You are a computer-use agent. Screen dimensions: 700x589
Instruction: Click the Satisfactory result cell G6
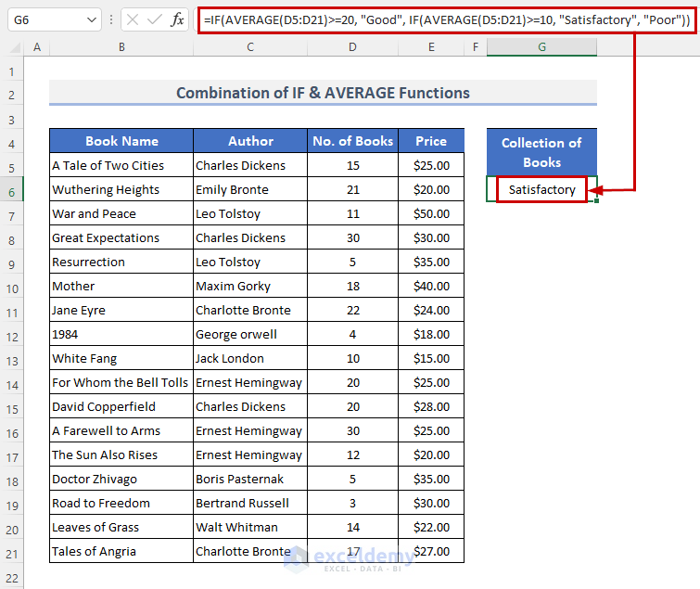pyautogui.click(x=541, y=190)
